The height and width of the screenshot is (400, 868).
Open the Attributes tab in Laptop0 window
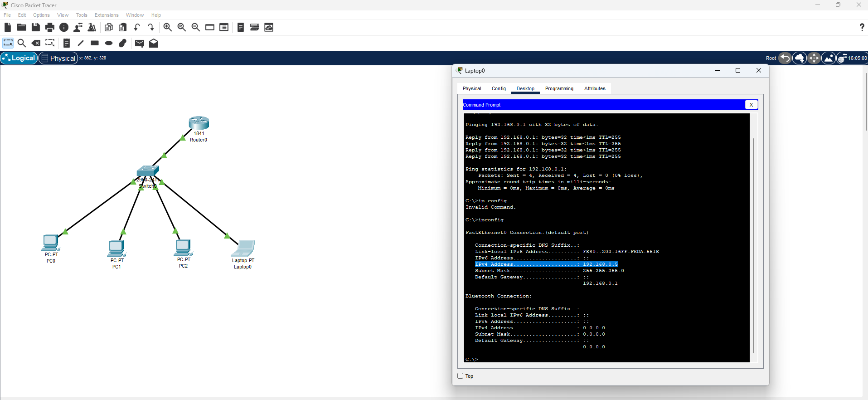click(x=595, y=88)
